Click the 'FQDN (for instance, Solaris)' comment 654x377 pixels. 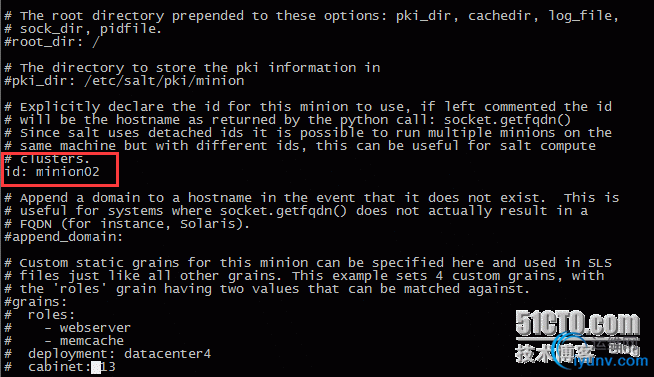[x=134, y=224]
